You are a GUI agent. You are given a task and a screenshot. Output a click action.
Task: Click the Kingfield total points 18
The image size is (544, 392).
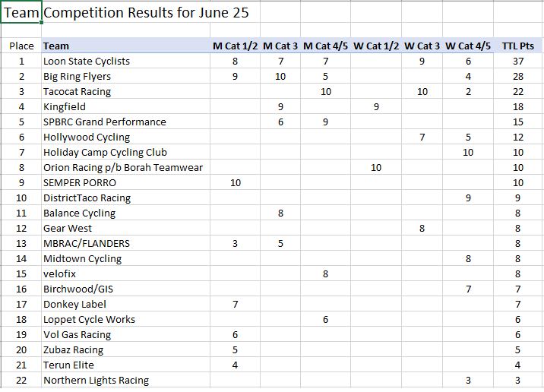pyautogui.click(x=517, y=107)
